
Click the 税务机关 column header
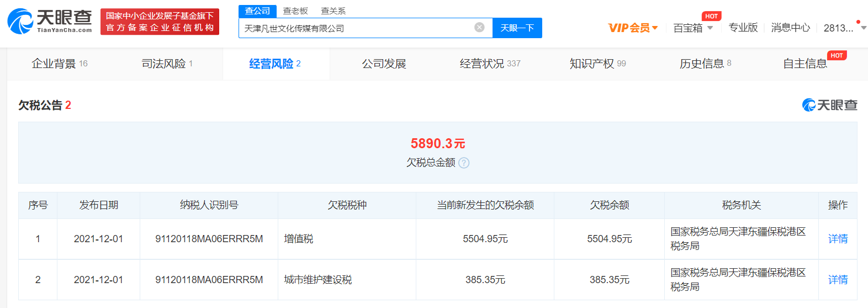742,205
